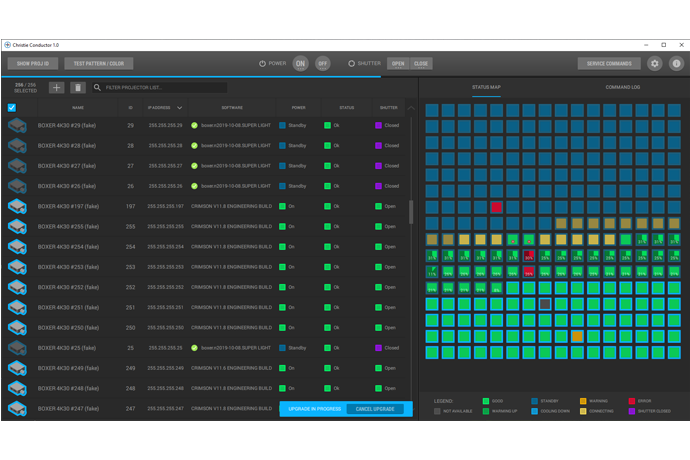Turn power ON for selected projectors
This screenshot has height=460, width=690.
(x=300, y=63)
